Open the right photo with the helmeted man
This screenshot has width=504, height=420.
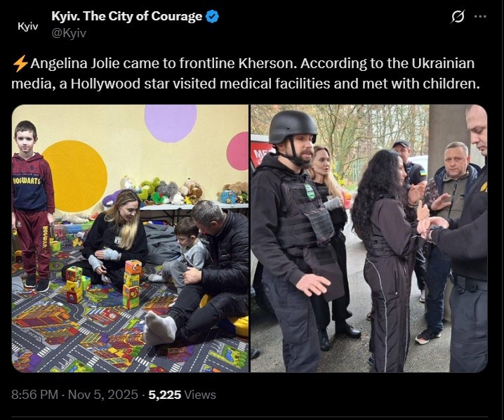[x=369, y=238]
